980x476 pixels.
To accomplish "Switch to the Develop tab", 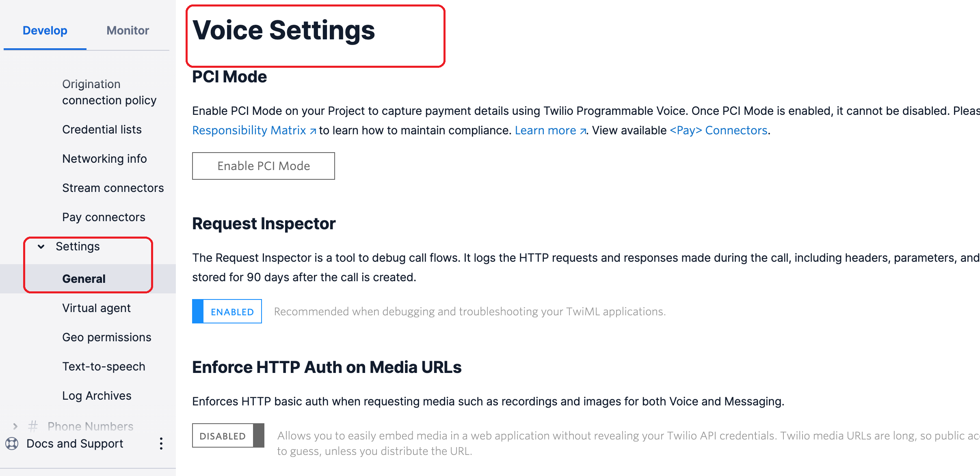I will click(x=45, y=30).
